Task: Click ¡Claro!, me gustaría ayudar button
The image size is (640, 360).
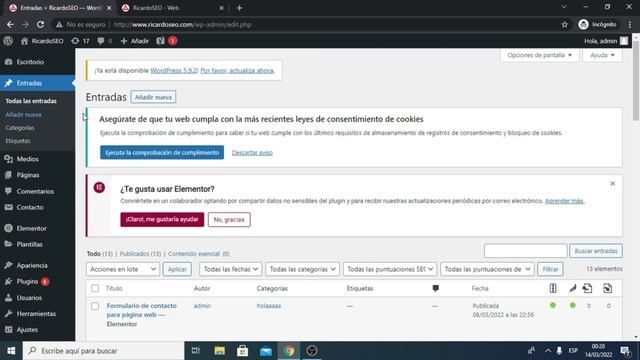Action: [162, 220]
